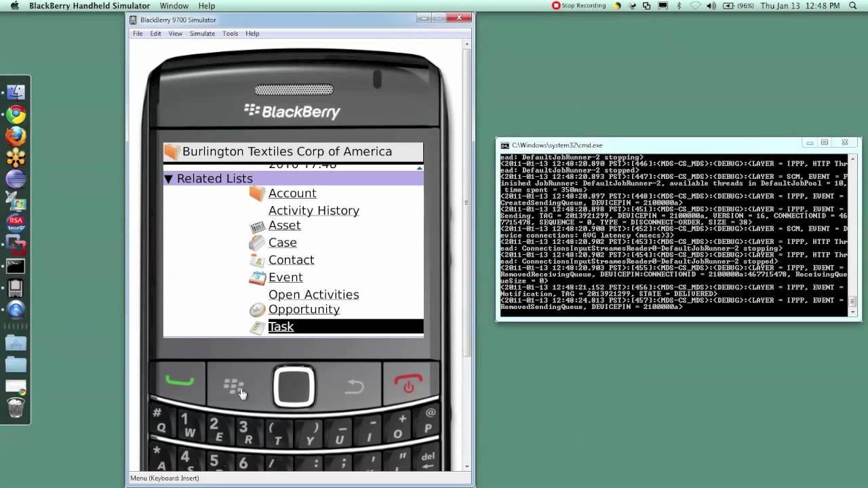Image resolution: width=868 pixels, height=488 pixels.
Task: Click the cmd.exe window title bar icon
Action: (505, 145)
